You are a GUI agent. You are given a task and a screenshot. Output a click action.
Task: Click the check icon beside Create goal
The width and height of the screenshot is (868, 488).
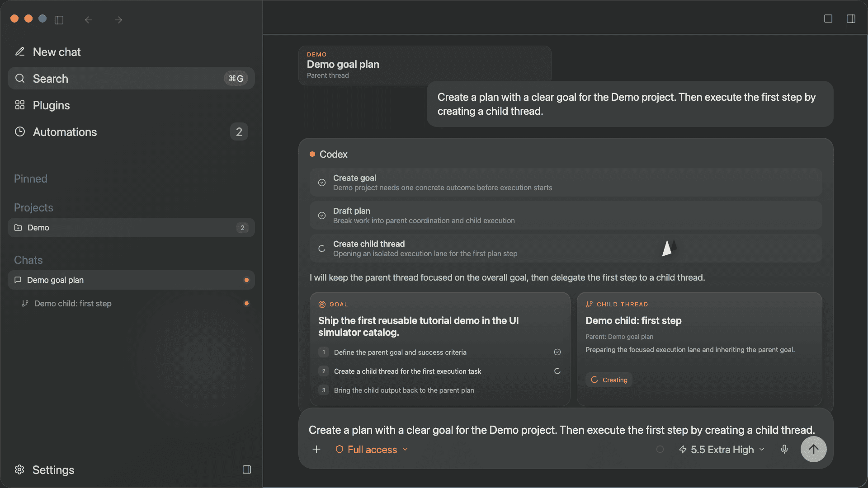tap(322, 183)
